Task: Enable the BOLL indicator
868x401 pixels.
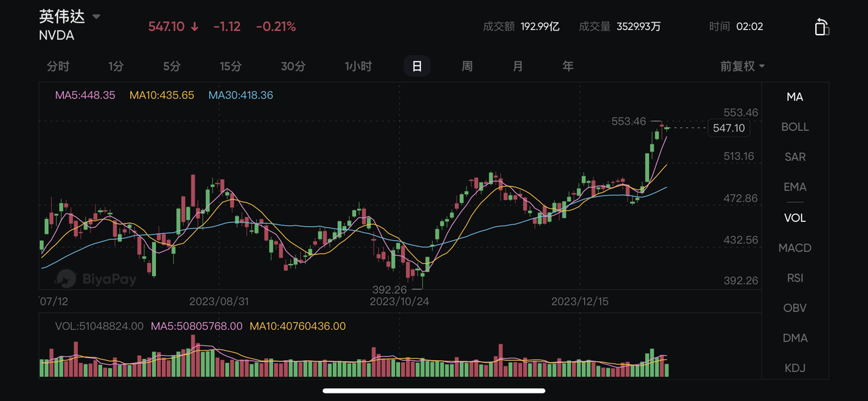Action: [x=795, y=127]
